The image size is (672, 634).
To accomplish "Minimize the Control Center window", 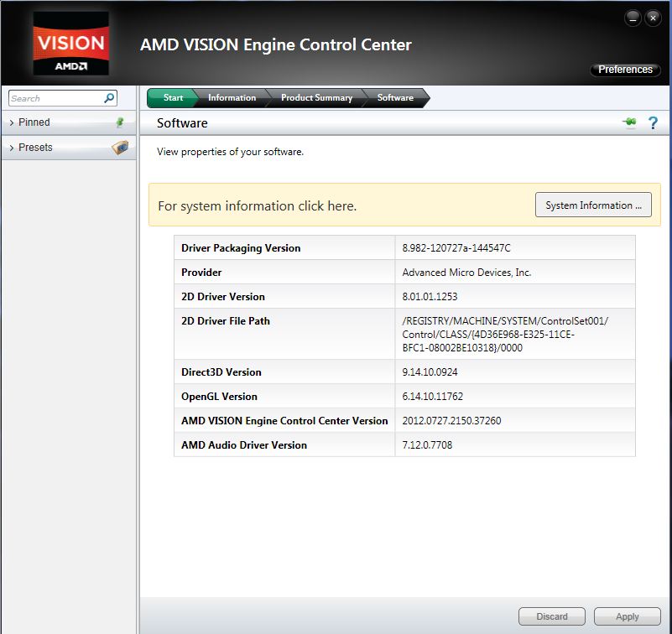I will click(x=633, y=18).
